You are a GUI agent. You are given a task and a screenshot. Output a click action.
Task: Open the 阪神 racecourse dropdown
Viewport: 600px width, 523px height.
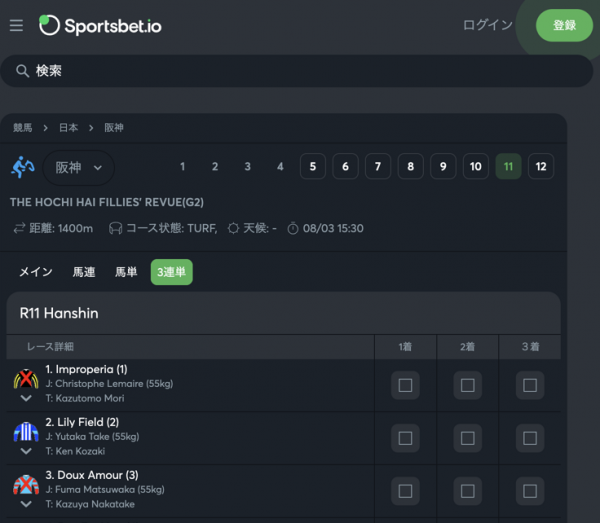tap(78, 168)
